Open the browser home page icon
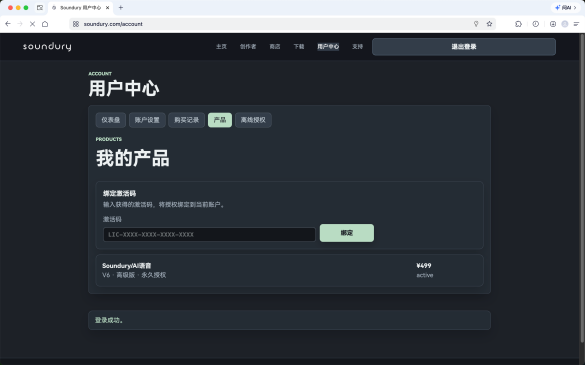 (45, 24)
